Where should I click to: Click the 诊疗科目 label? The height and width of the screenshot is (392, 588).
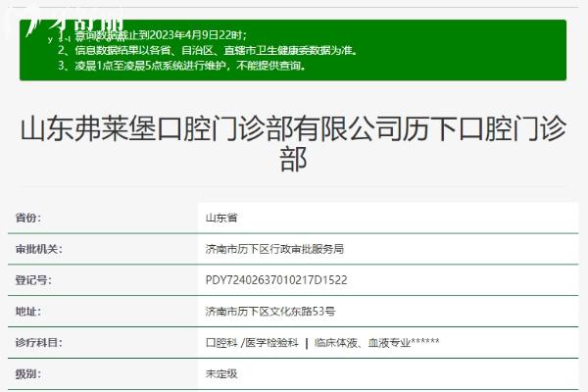[38, 342]
